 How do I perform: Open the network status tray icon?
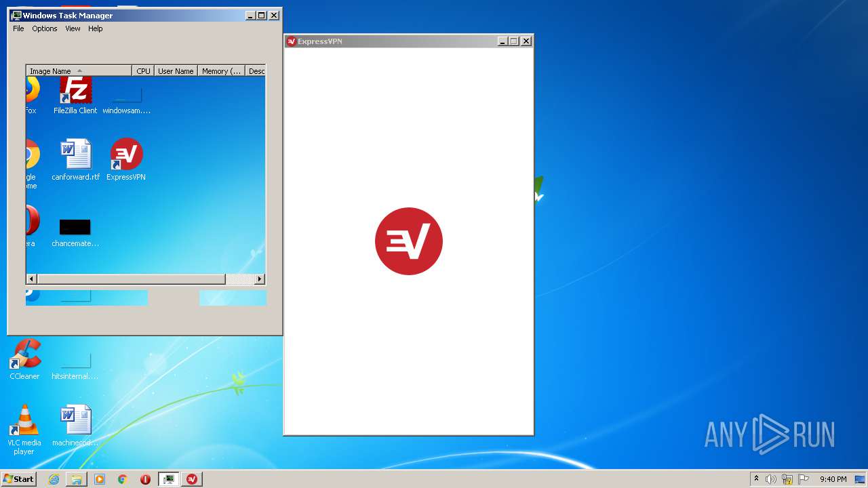coord(787,479)
